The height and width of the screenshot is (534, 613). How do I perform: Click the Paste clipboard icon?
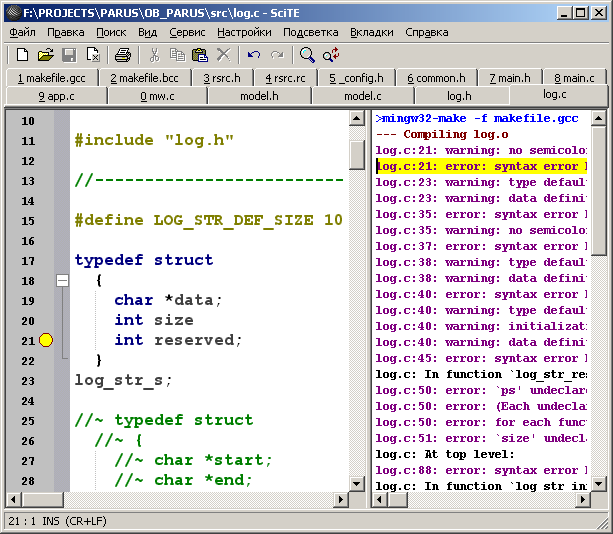pos(200,55)
